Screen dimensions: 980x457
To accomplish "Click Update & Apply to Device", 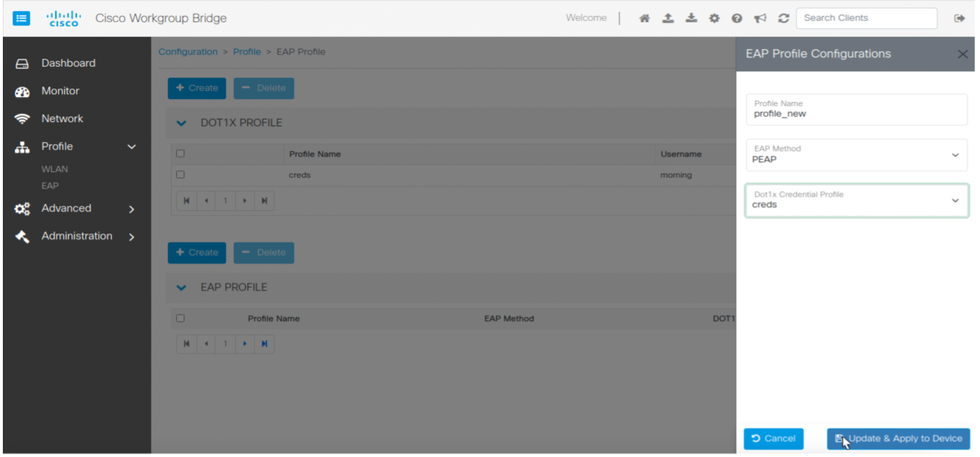I will (899, 439).
